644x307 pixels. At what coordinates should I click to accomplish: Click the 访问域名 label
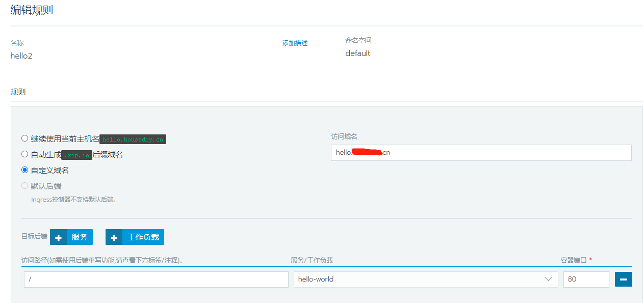[344, 136]
